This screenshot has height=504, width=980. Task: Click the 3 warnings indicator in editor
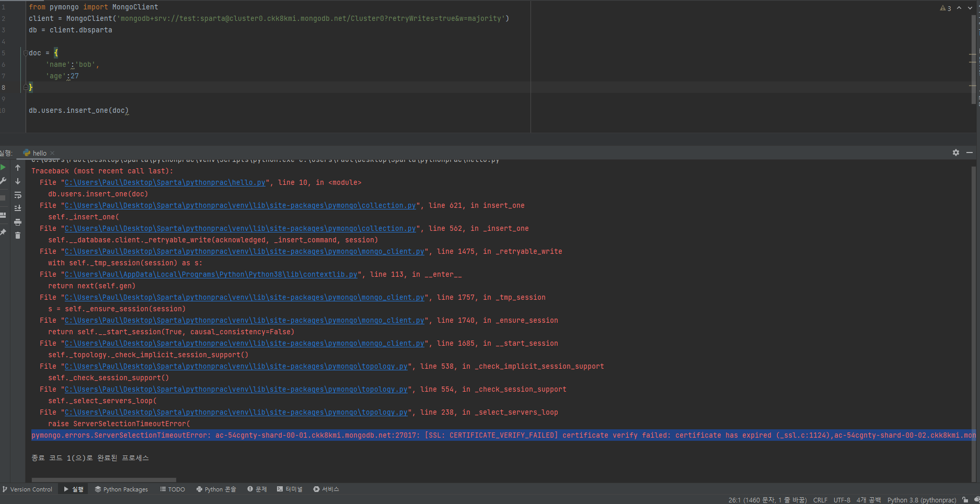pyautogui.click(x=946, y=8)
